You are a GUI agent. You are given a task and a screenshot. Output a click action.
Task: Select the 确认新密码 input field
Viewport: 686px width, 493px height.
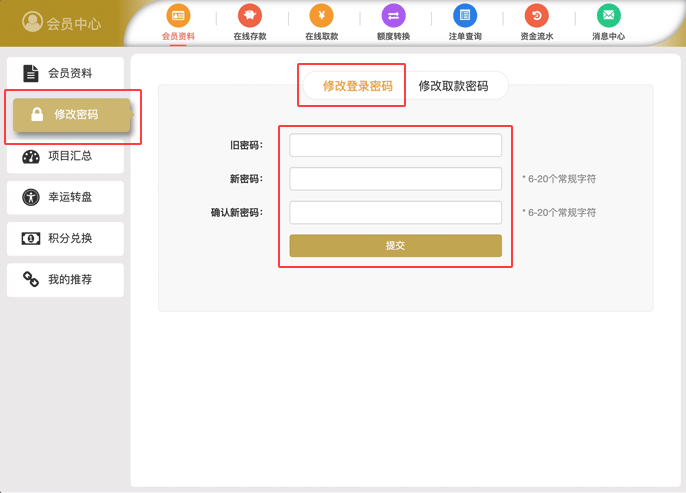coord(395,212)
